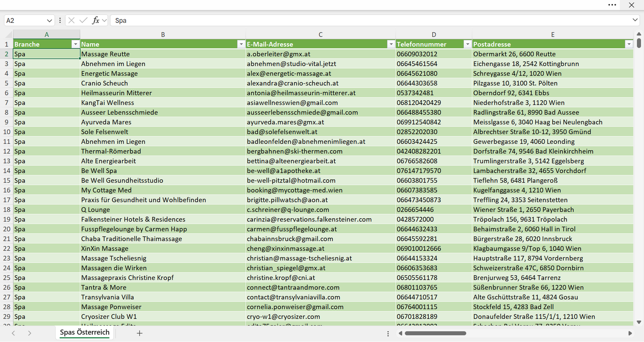Click the vertical scrollbar down arrow
This screenshot has height=342, width=644.
639,322
